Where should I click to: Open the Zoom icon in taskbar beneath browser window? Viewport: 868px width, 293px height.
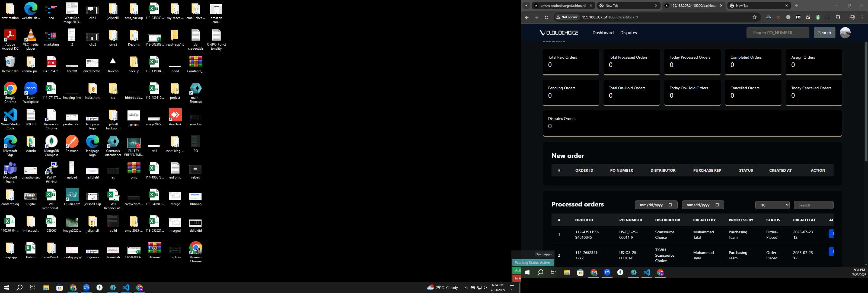607,272
